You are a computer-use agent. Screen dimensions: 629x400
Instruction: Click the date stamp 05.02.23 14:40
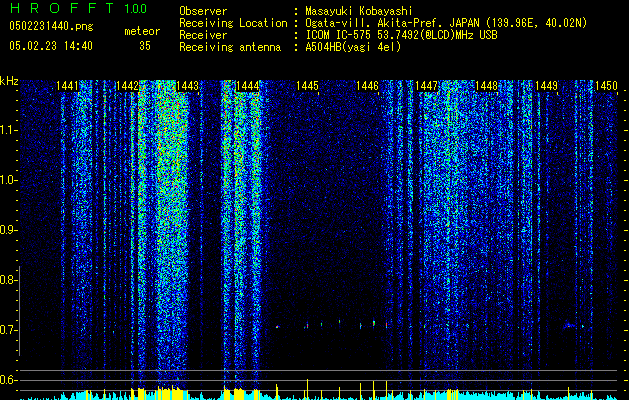pos(51,46)
